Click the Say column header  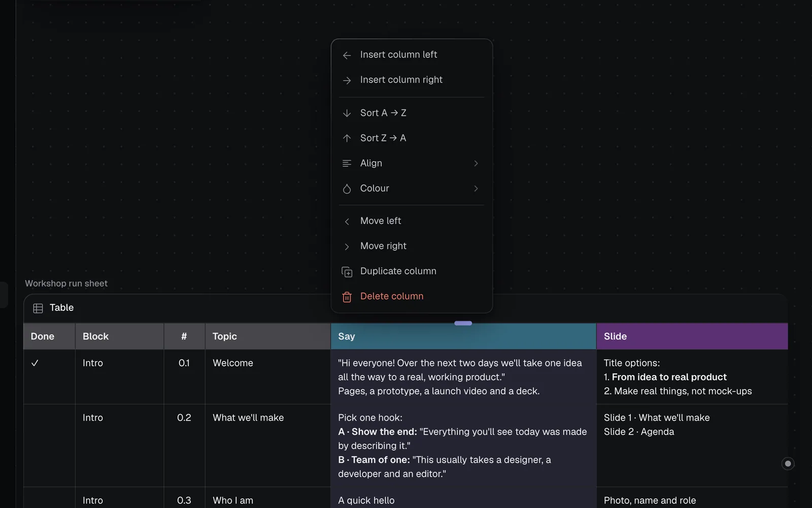(x=463, y=336)
